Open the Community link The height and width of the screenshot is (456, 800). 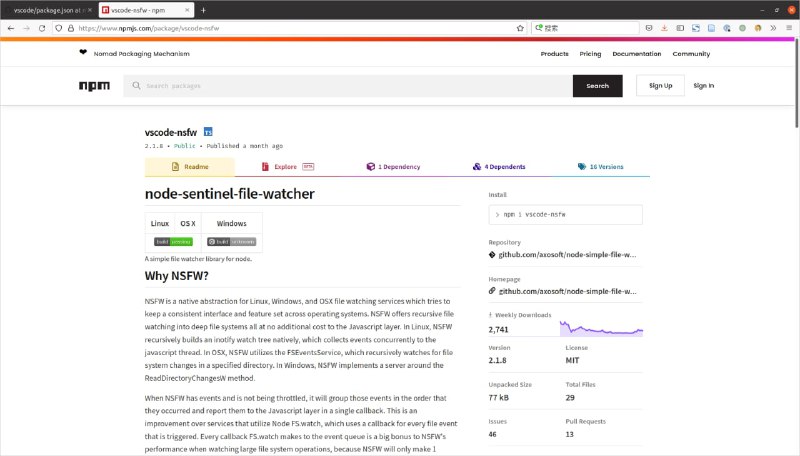click(691, 54)
